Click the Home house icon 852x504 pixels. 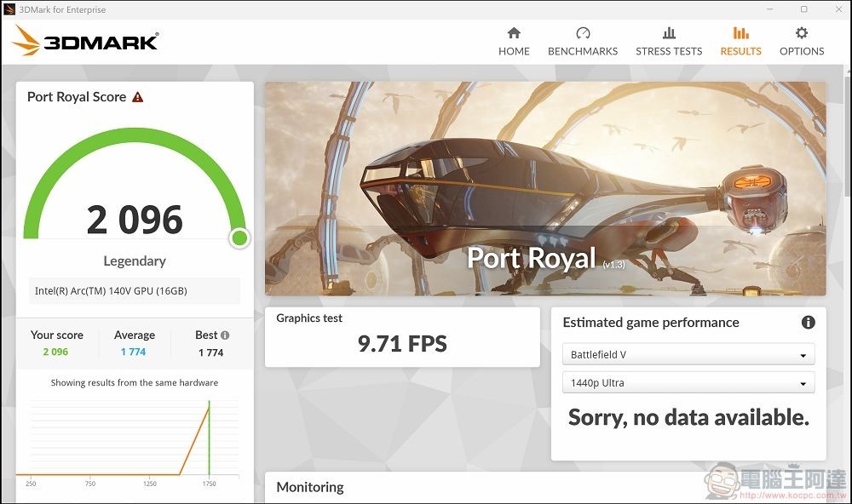514,33
